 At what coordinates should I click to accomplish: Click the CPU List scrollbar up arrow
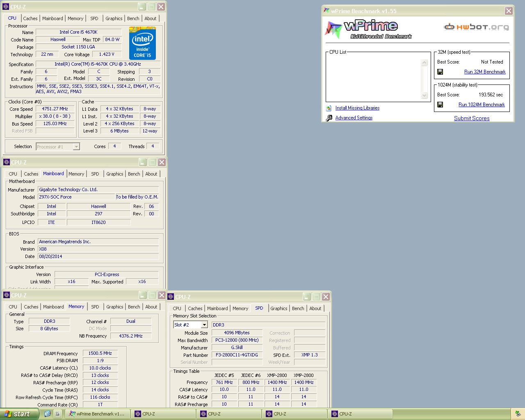click(x=425, y=63)
